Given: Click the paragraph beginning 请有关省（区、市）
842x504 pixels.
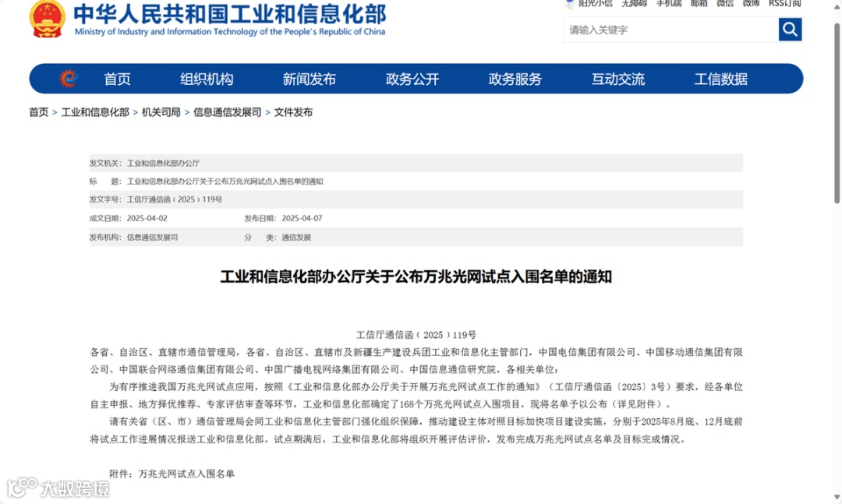Looking at the screenshot, I should (416, 430).
